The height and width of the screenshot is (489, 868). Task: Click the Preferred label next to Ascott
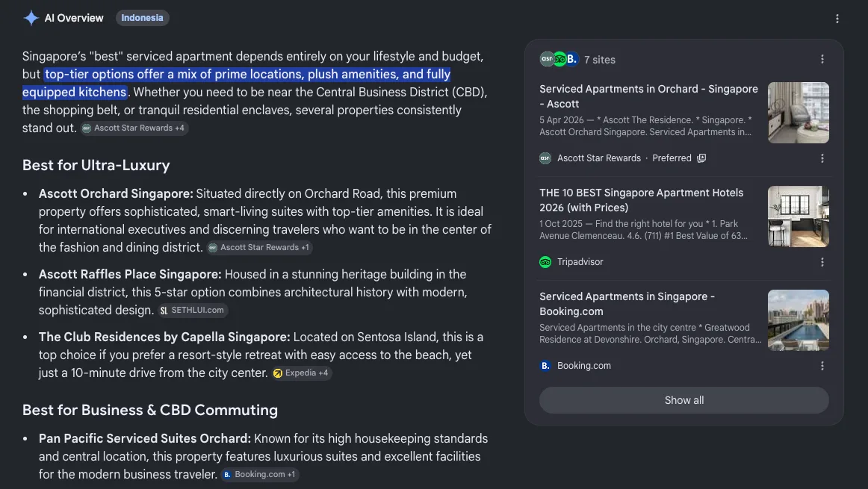[672, 158]
